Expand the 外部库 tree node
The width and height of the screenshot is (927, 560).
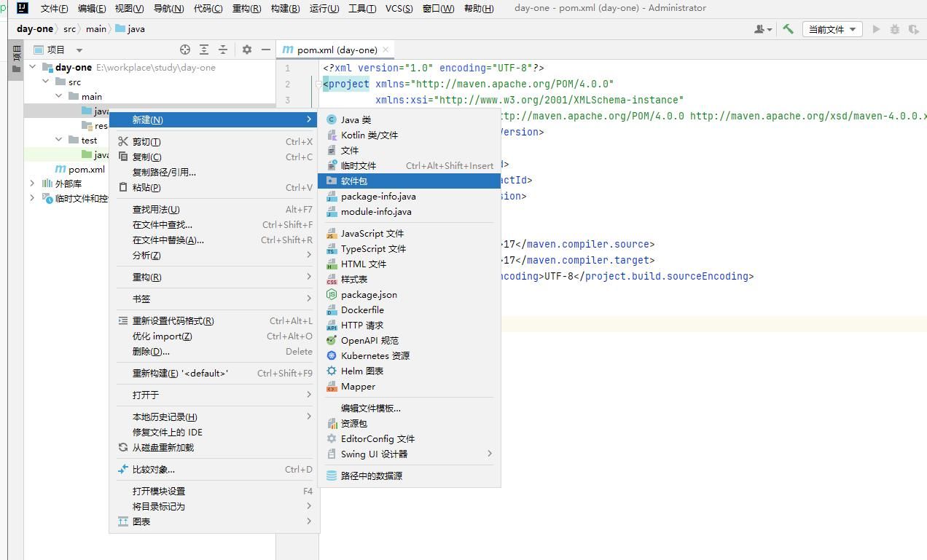(32, 184)
